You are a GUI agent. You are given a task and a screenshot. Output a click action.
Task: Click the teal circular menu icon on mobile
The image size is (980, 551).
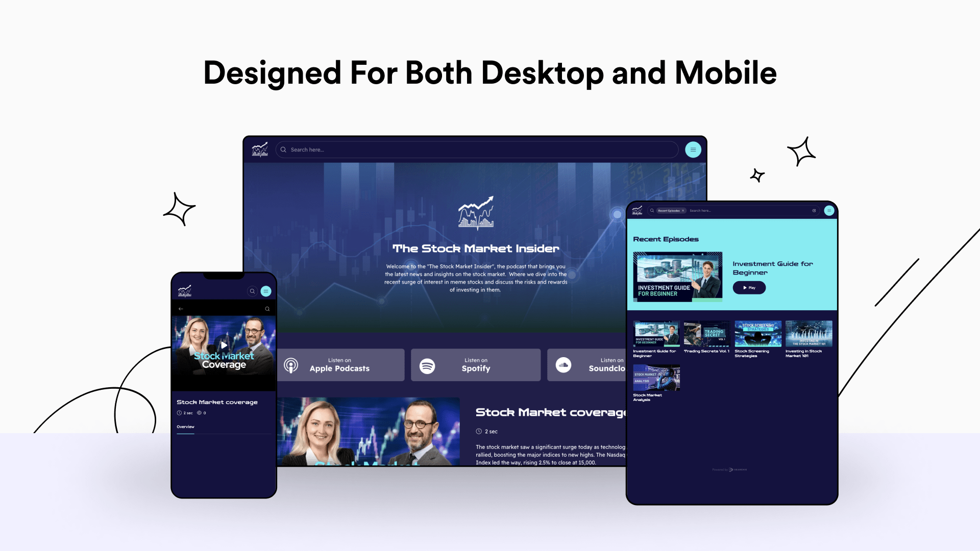point(265,291)
